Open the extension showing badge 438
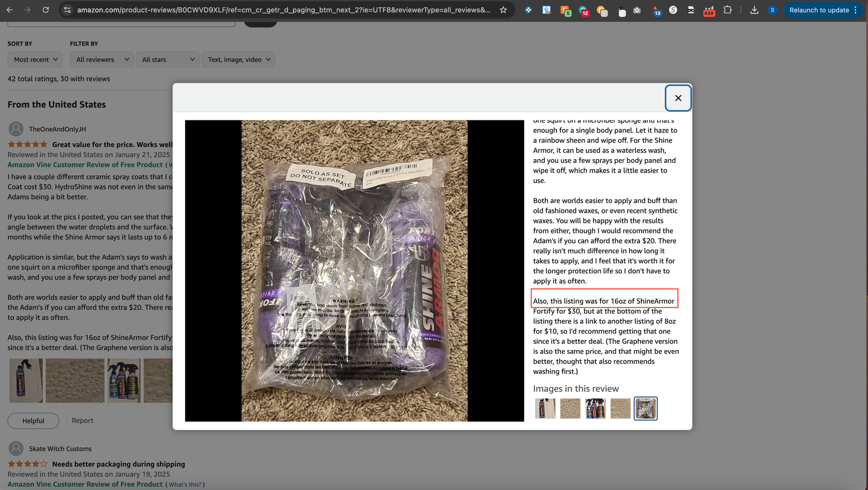 tap(709, 10)
